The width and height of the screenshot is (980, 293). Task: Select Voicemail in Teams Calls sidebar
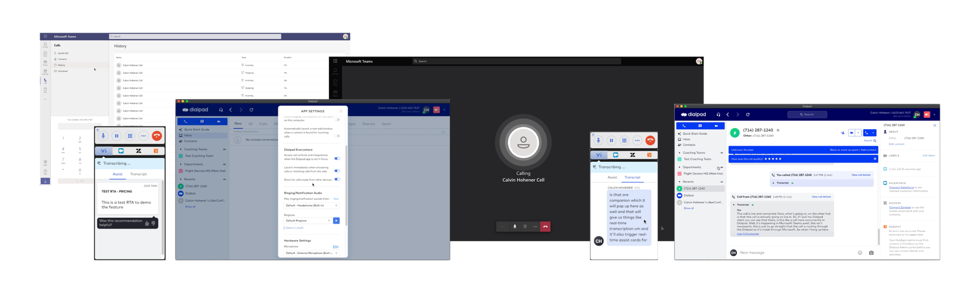coord(62,71)
